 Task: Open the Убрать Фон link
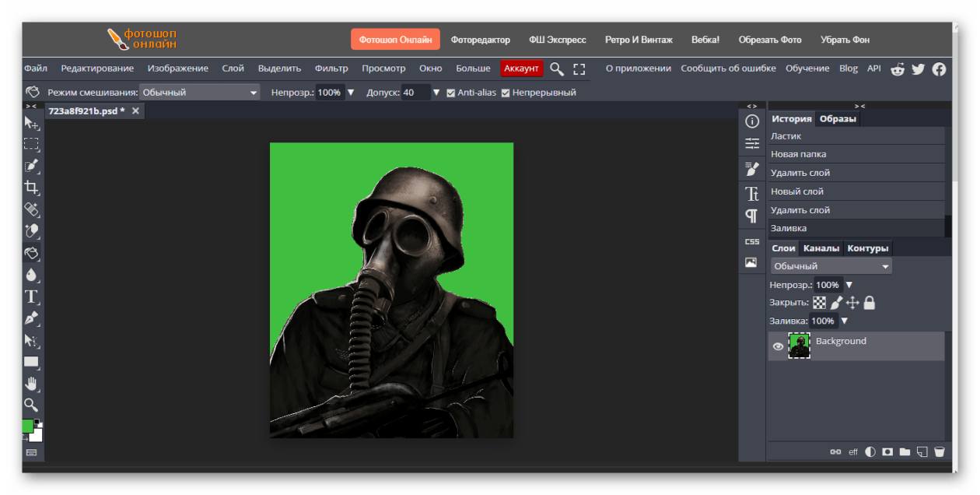845,40
